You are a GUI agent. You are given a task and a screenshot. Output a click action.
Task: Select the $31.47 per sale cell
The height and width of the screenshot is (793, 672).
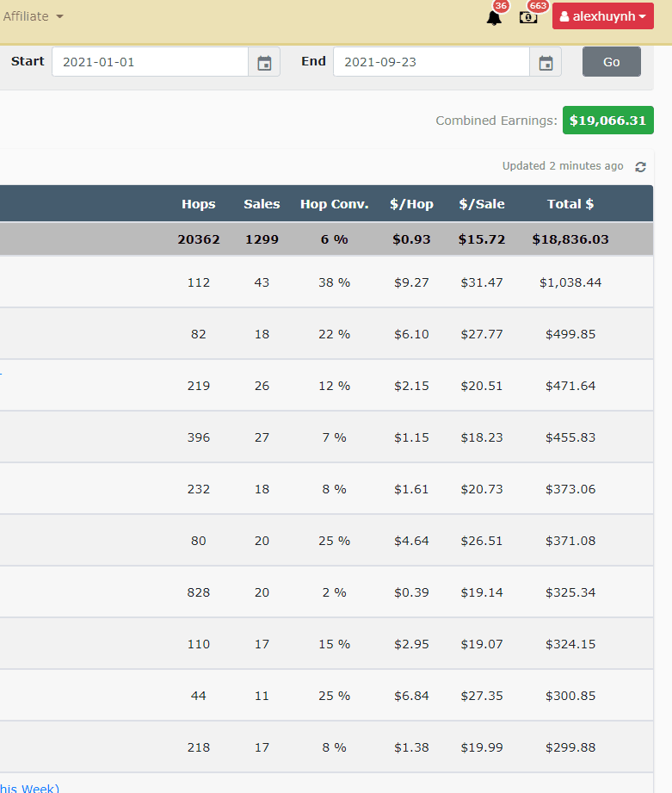tap(482, 282)
